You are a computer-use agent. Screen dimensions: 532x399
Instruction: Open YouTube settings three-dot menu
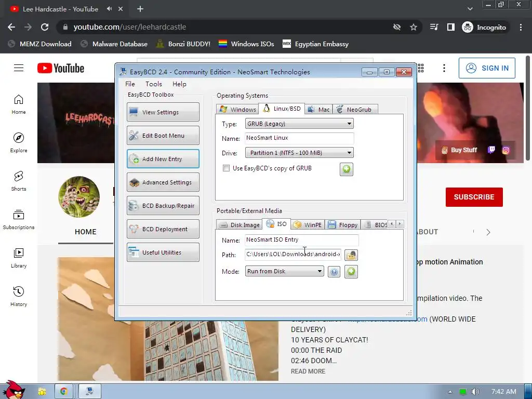[444, 68]
